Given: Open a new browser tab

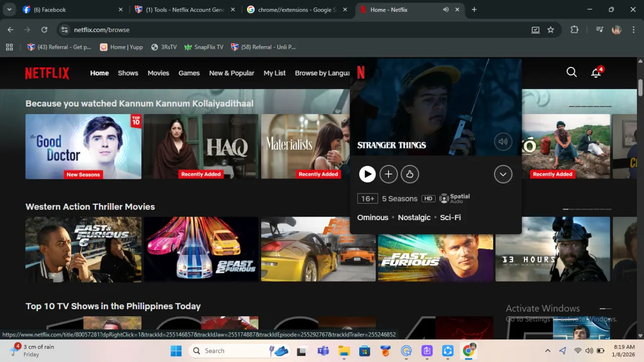Looking at the screenshot, I should pyautogui.click(x=474, y=10).
